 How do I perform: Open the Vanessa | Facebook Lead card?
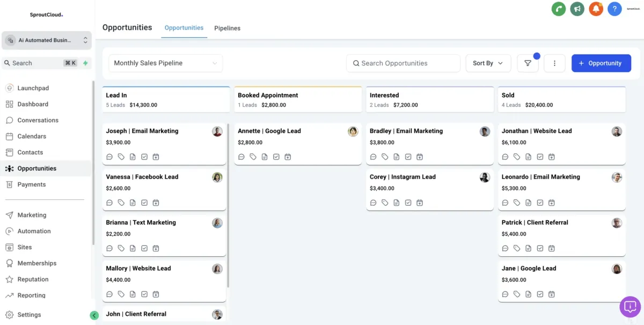[x=164, y=190]
